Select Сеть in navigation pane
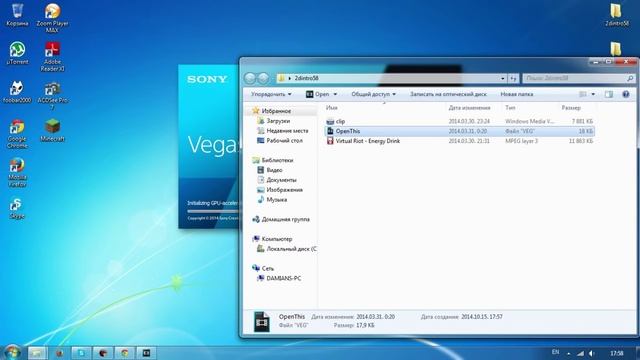This screenshot has width=640, height=360. tap(268, 268)
